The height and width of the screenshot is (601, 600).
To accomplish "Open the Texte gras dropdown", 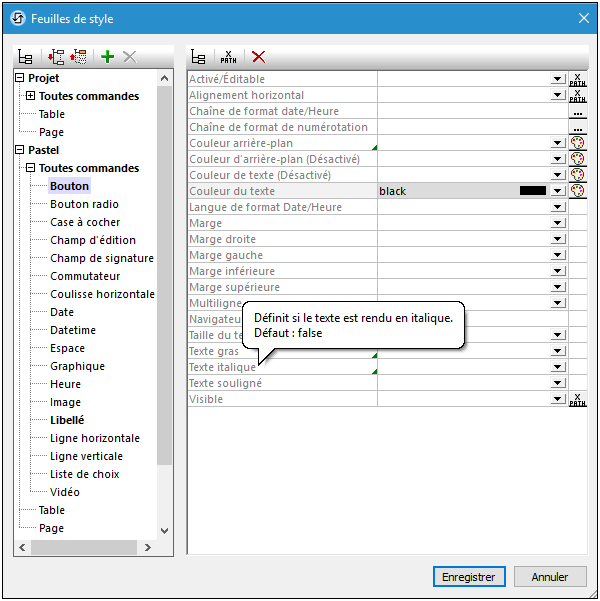I will click(x=558, y=351).
